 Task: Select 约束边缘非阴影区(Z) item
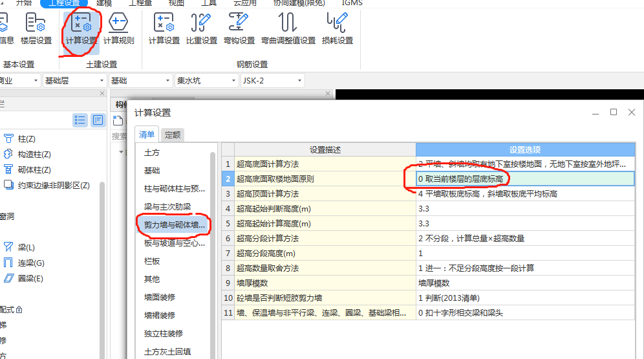coord(47,185)
